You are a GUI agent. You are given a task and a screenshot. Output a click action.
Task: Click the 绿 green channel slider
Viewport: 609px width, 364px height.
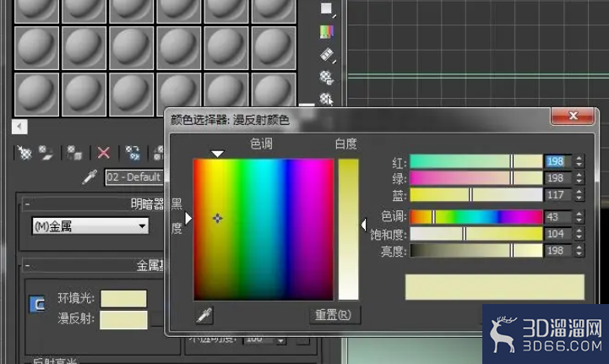click(476, 178)
